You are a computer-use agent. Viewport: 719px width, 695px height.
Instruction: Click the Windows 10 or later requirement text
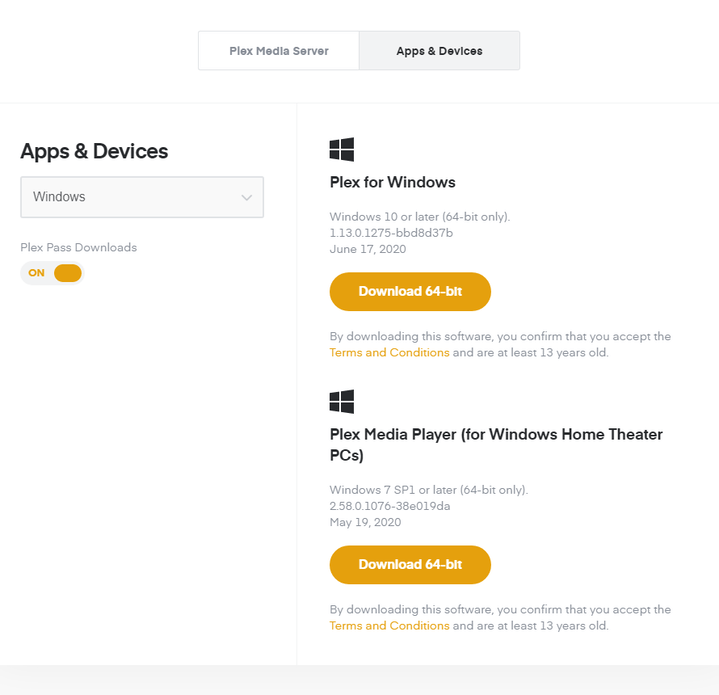[420, 217]
